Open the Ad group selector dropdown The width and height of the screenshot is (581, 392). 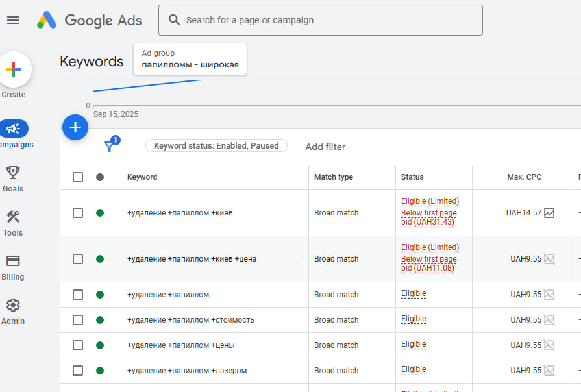(190, 59)
